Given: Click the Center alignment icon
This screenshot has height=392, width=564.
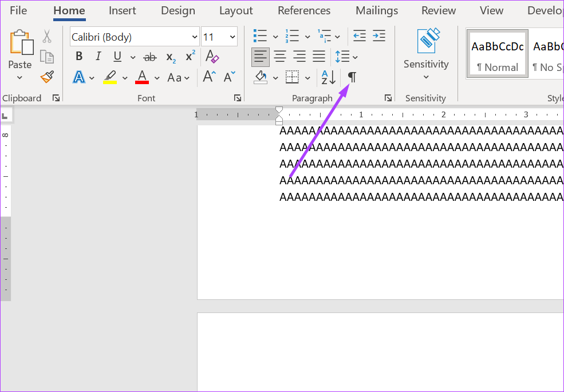Looking at the screenshot, I should point(280,57).
